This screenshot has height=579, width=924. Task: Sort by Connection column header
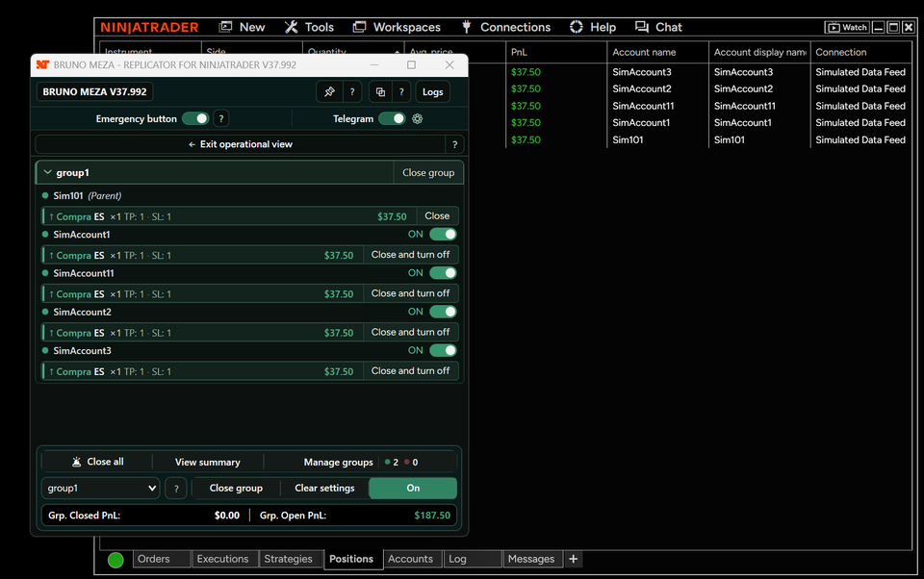pyautogui.click(x=860, y=53)
